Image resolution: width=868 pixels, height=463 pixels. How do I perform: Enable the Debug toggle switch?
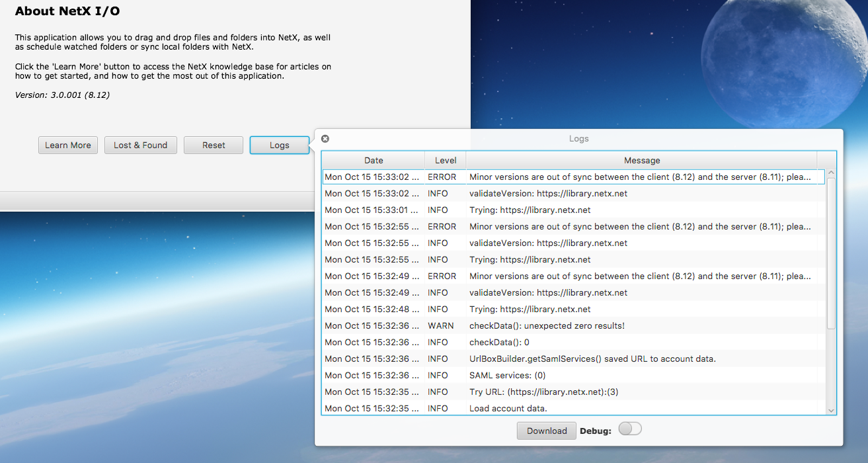[x=629, y=429]
